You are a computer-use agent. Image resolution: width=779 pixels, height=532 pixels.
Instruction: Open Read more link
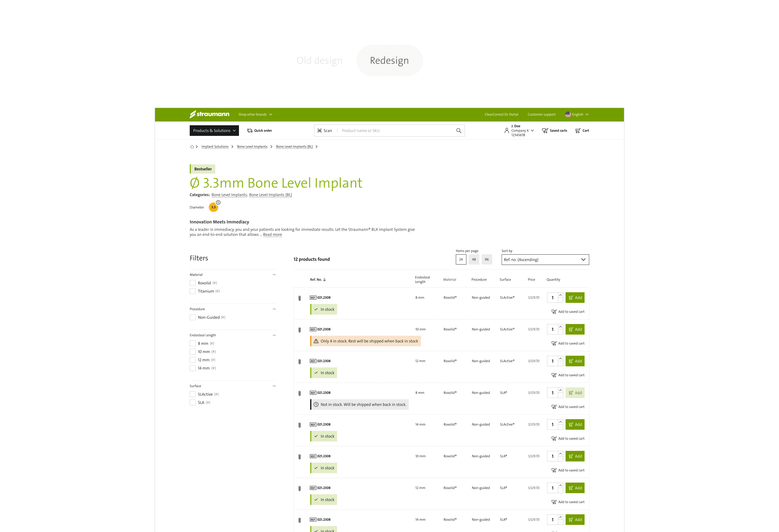[273, 235]
